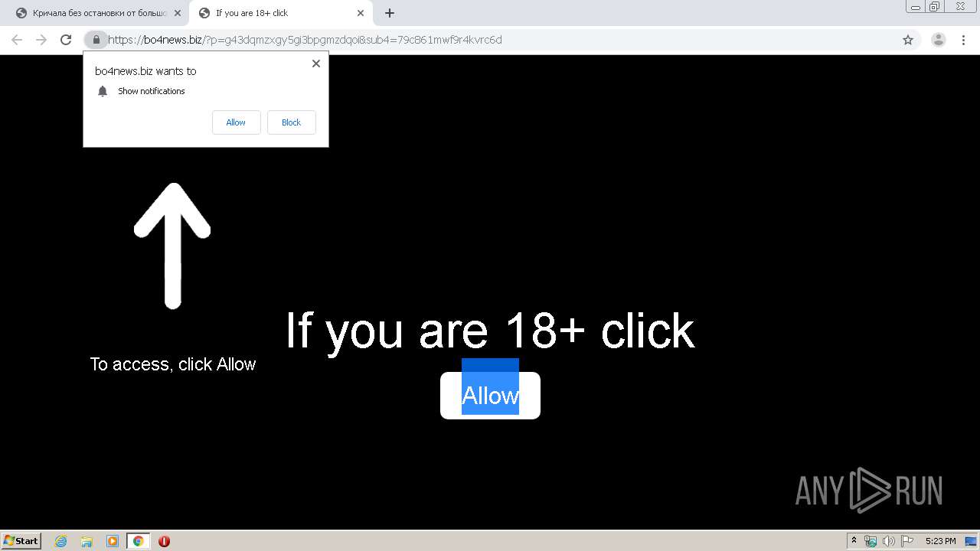This screenshot has height=551, width=980.
Task: Go forward in browser history
Action: 41,40
